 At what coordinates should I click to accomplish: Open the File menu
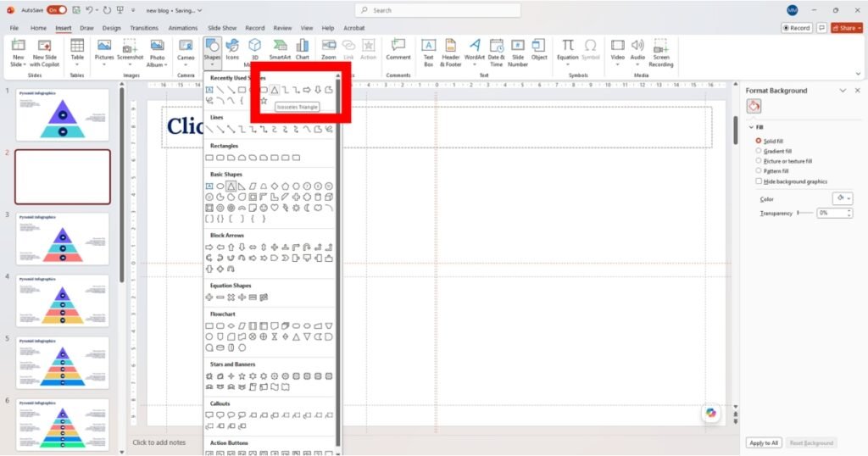coord(14,28)
